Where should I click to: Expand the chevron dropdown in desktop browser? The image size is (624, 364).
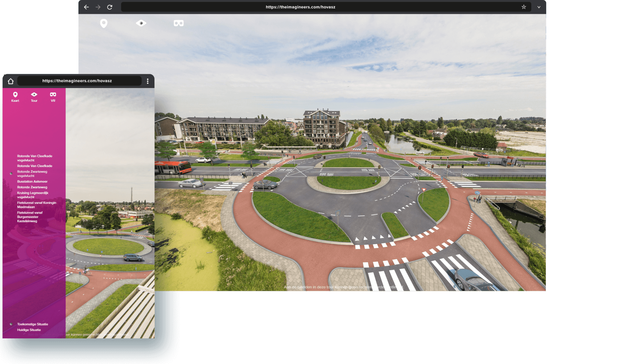(539, 7)
